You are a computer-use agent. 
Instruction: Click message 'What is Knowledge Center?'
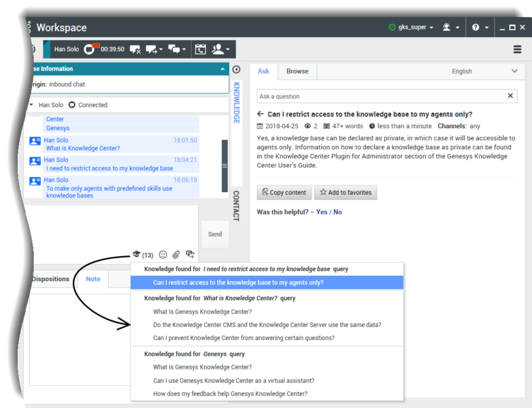[83, 148]
